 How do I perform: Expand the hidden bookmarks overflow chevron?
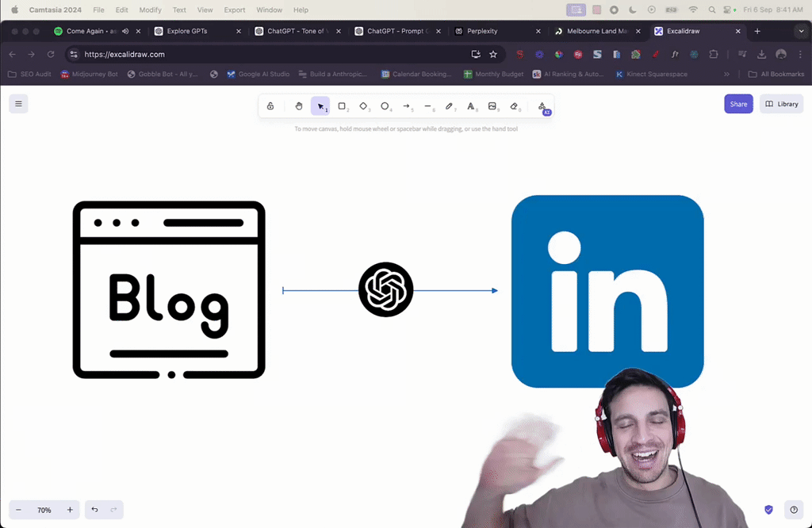[726, 74]
